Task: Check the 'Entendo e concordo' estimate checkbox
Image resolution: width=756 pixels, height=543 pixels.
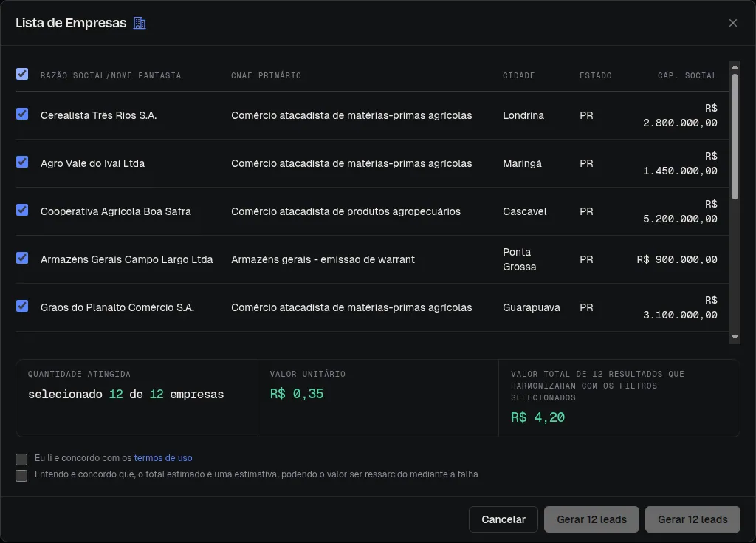Action: 21,476
